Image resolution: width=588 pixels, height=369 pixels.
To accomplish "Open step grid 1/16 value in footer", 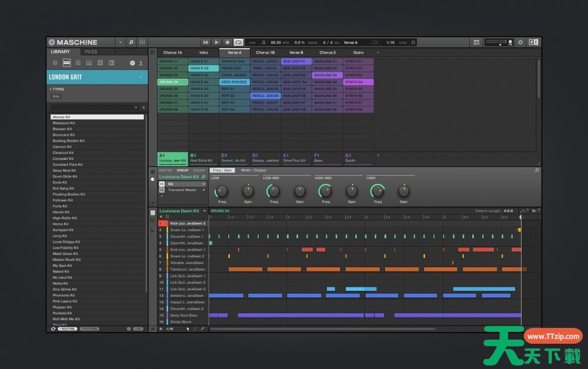I will tap(170, 329).
